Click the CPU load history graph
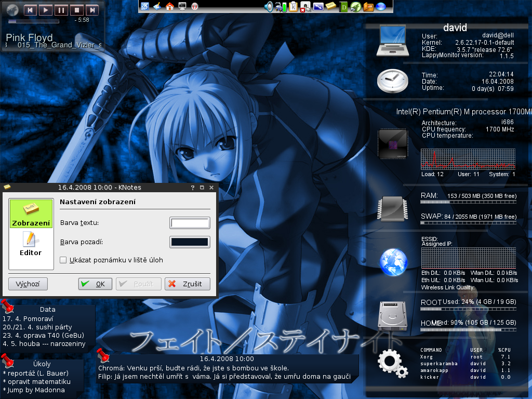The height and width of the screenshot is (399, 532). [468, 159]
